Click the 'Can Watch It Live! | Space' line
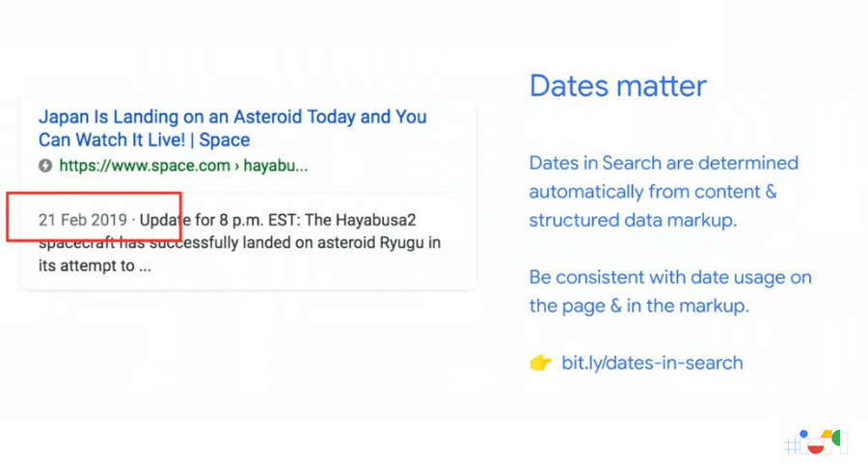868x463 pixels. tap(144, 140)
